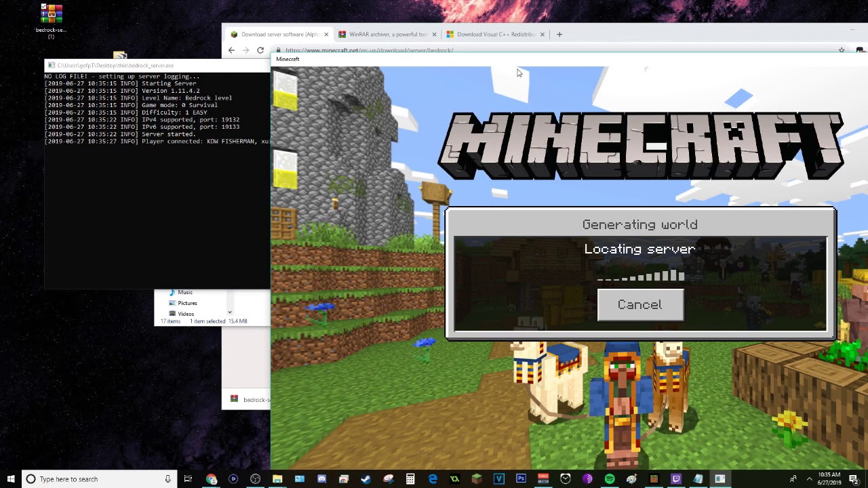Bookmark this page with the star icon

pyautogui.click(x=842, y=50)
